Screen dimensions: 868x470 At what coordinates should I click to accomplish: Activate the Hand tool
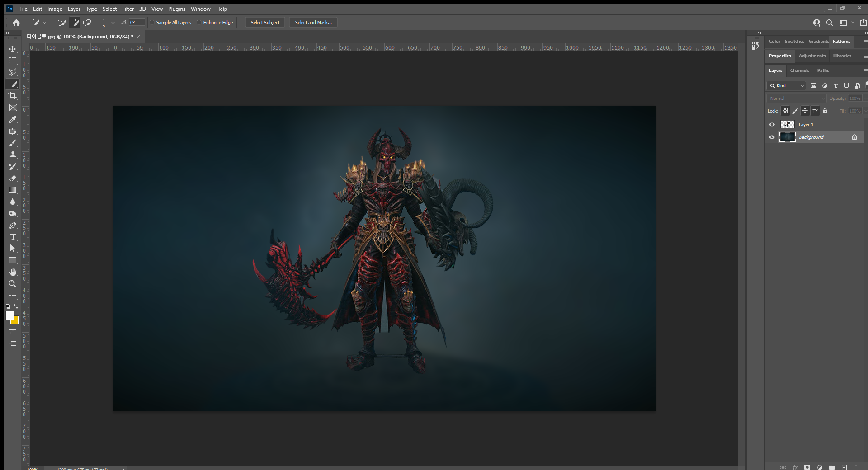point(13,272)
